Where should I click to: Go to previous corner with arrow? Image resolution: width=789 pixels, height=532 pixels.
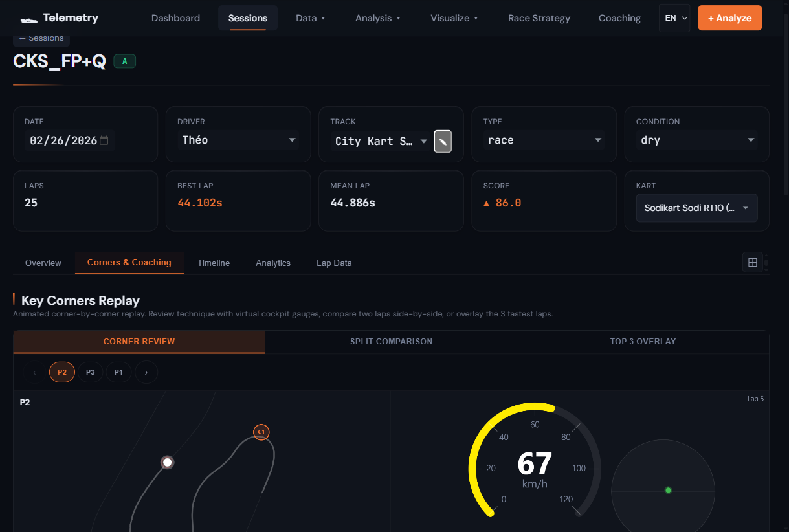(x=34, y=372)
